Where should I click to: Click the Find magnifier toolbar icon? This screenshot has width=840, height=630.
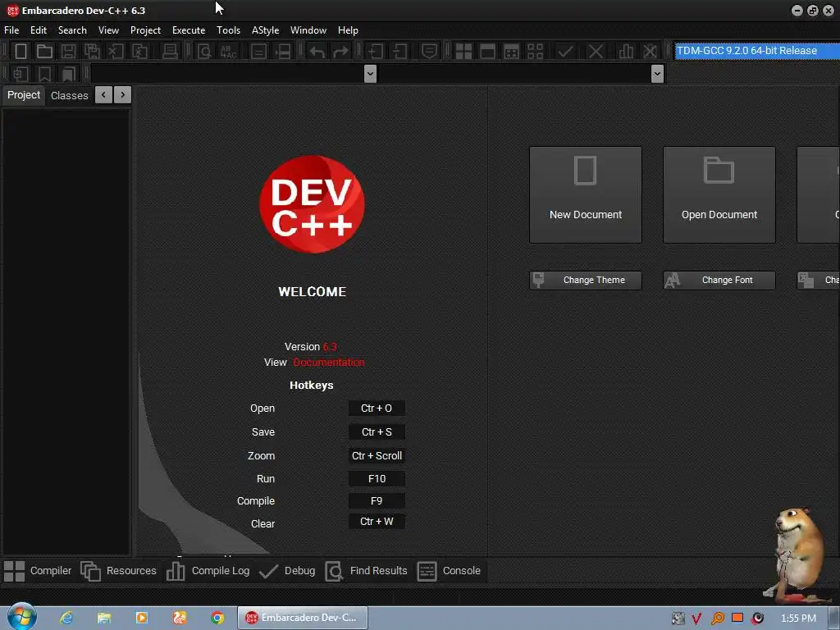click(x=204, y=52)
